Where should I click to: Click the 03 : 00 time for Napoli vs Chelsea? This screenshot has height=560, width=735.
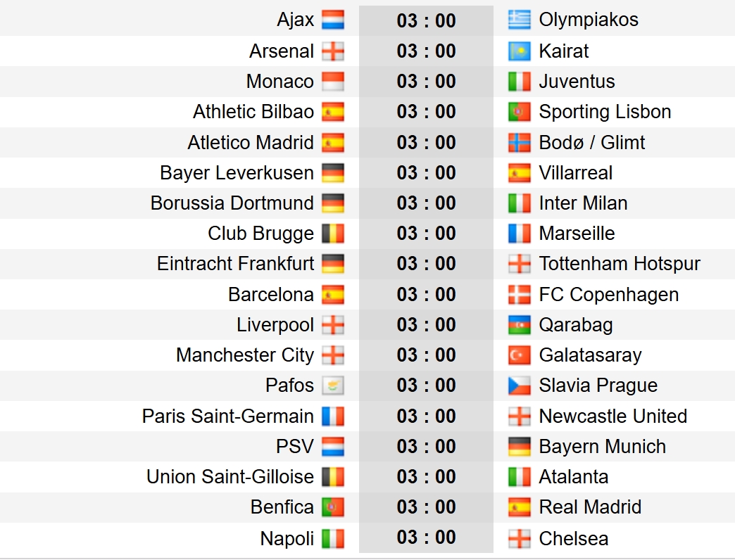pos(426,538)
